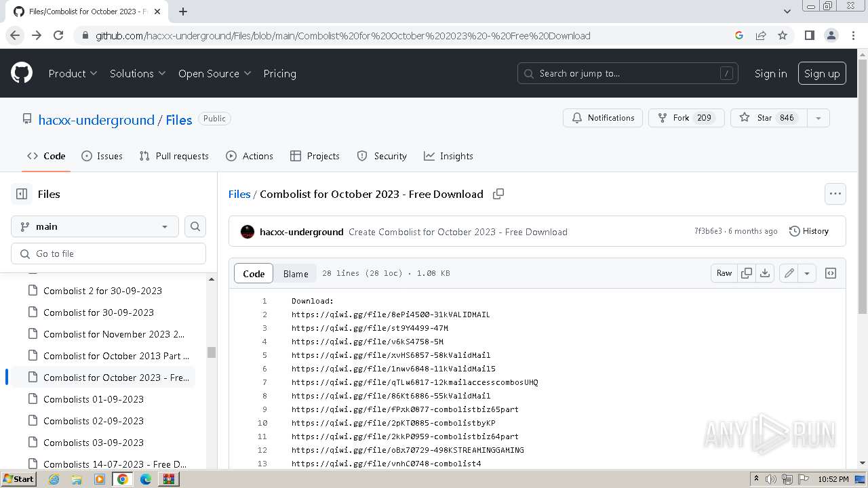Open WinRAR from taskbar
Image resolution: width=868 pixels, height=488 pixels.
click(x=168, y=479)
